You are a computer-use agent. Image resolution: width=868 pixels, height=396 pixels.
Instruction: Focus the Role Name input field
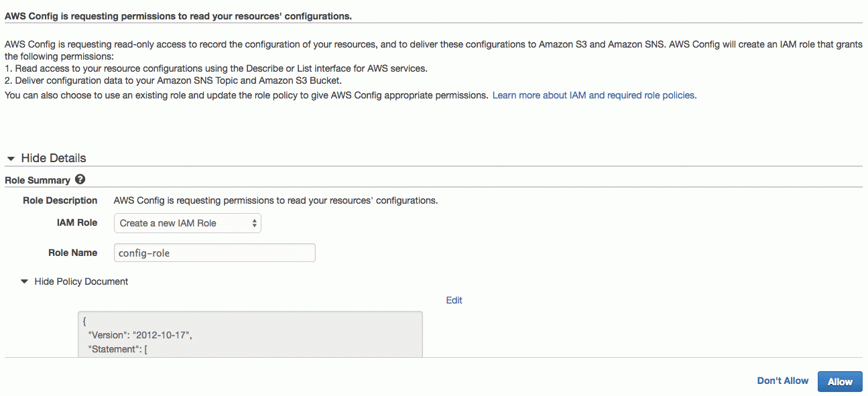(x=214, y=253)
